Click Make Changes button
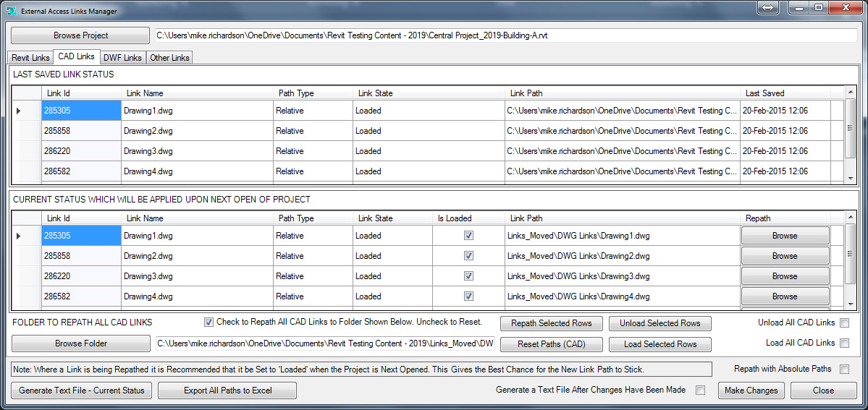This screenshot has height=410, width=868. 751,390
